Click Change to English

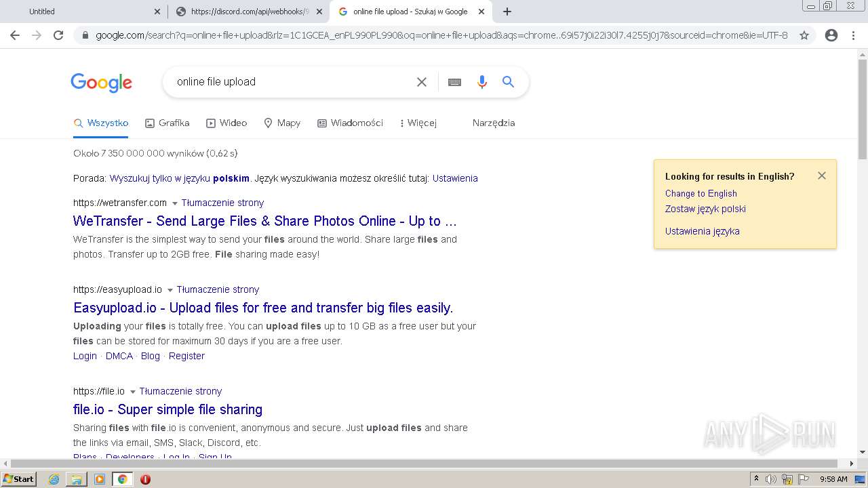701,194
